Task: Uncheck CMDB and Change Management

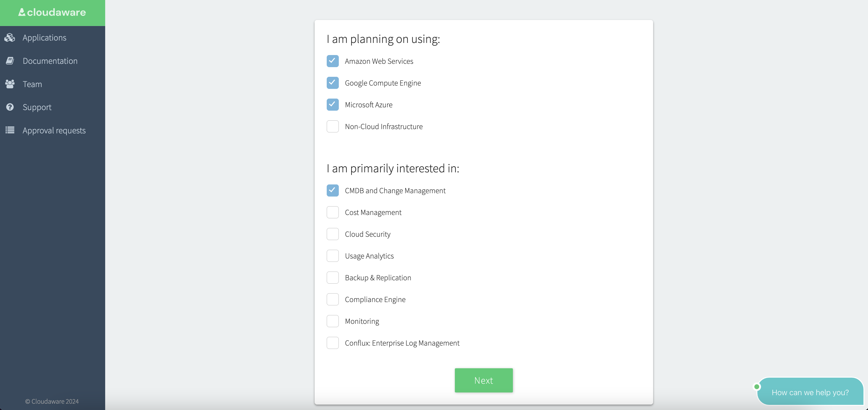Action: click(x=333, y=190)
